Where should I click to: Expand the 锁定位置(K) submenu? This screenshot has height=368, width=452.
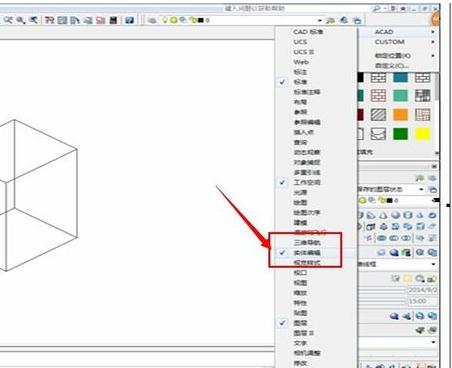(x=398, y=56)
